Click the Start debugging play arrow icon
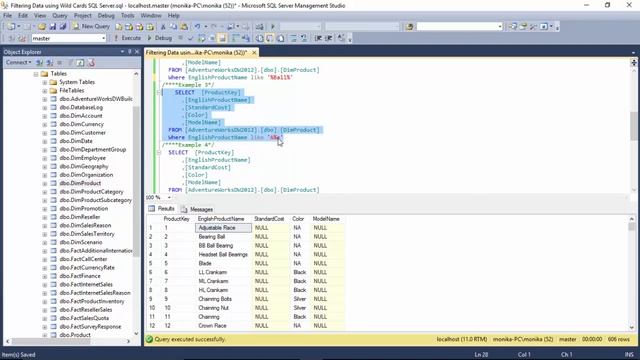Image resolution: width=640 pixels, height=360 pixels. click(273, 27)
